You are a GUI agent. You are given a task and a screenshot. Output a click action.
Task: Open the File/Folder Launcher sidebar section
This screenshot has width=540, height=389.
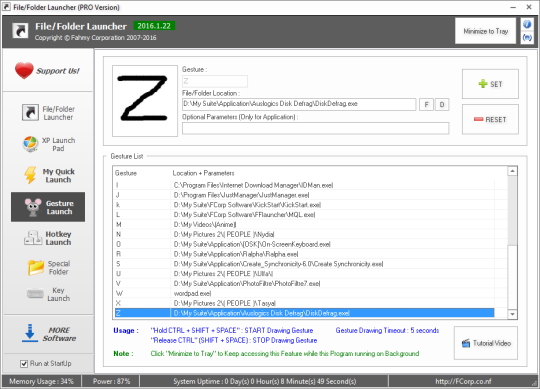tap(49, 113)
